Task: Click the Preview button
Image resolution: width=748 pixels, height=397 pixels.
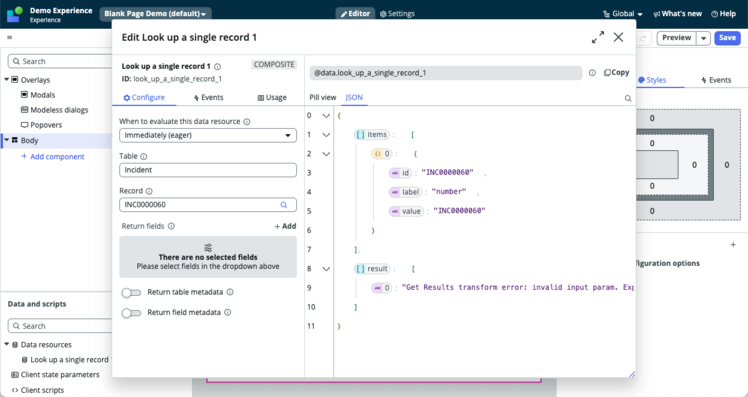Action: click(676, 38)
